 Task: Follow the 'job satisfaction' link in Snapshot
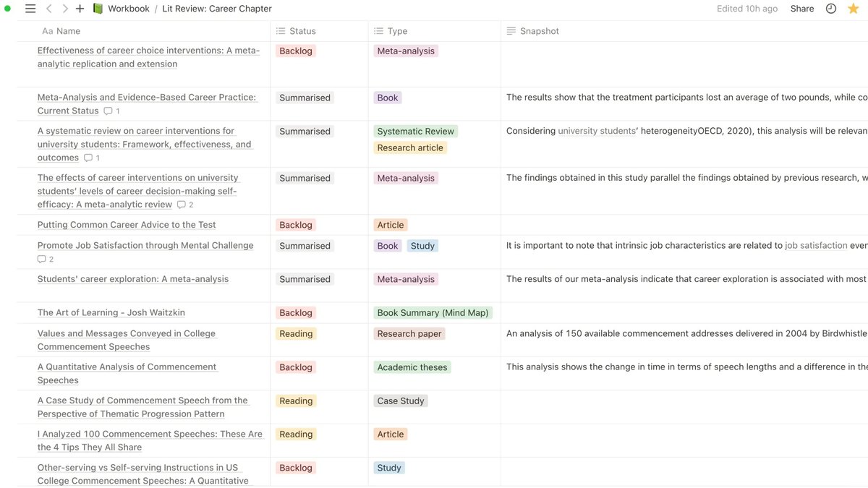[x=816, y=246]
